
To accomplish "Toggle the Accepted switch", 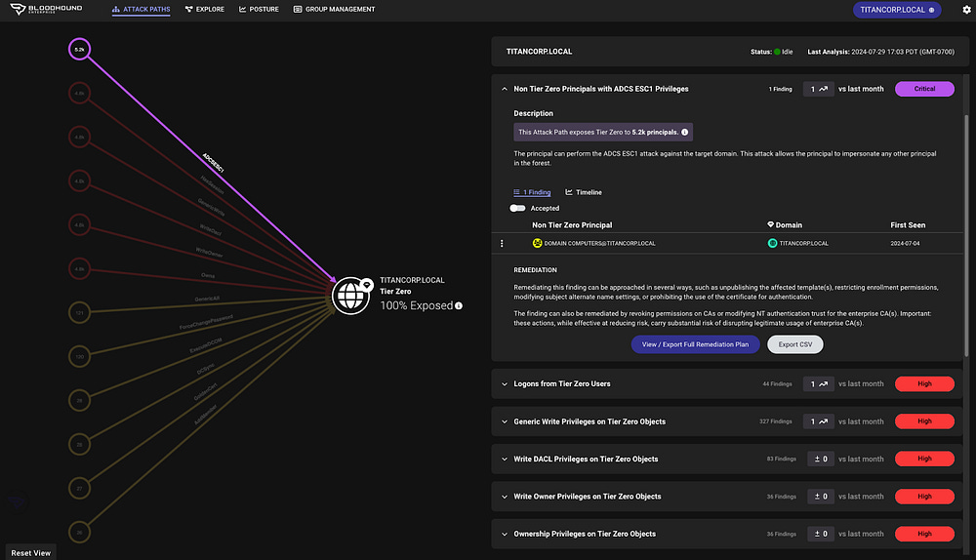I will pos(517,209).
